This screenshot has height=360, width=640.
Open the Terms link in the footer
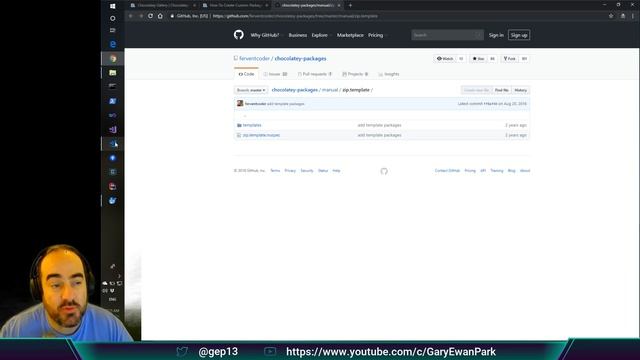275,171
